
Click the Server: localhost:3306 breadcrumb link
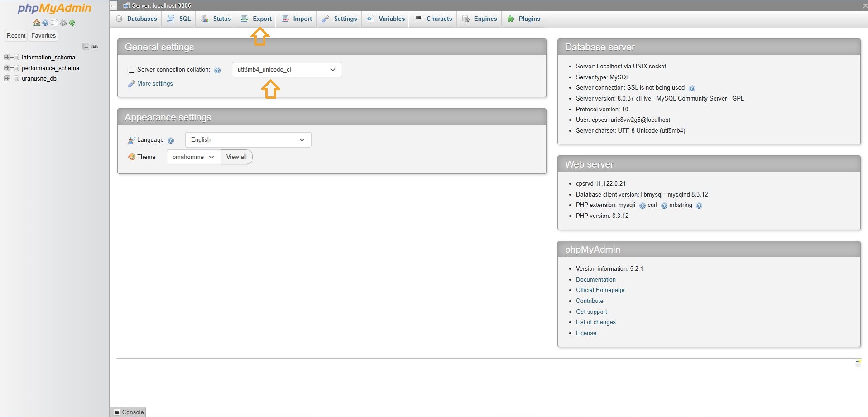161,5
